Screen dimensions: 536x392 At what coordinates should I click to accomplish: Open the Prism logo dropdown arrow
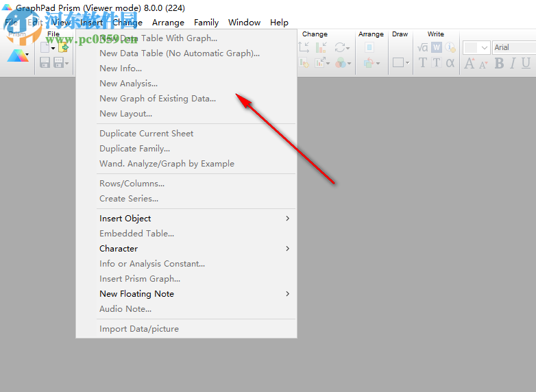click(x=27, y=55)
